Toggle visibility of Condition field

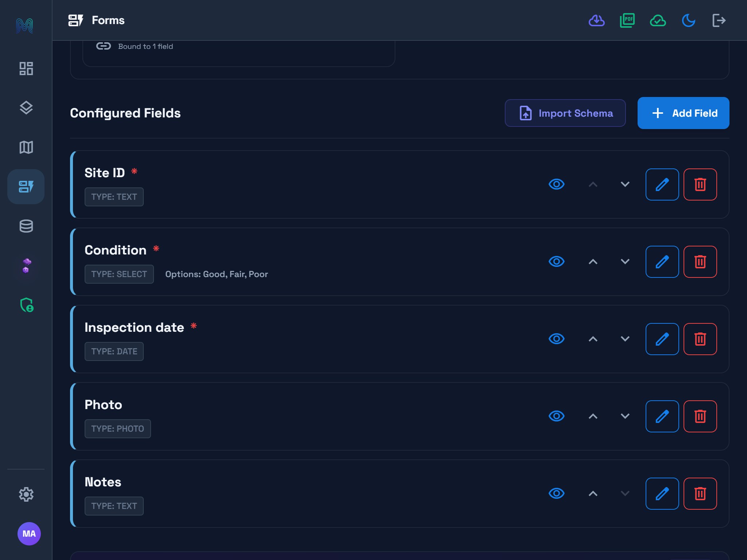coord(557,262)
